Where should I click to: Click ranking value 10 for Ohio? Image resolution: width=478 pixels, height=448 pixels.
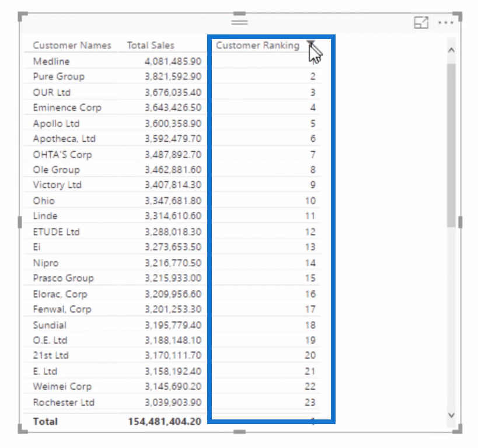[x=310, y=201]
